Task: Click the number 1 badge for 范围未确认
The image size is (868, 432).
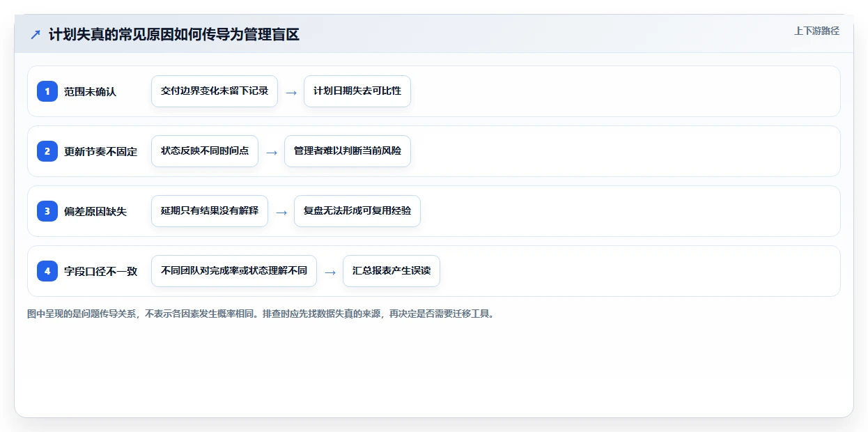Action: point(47,91)
